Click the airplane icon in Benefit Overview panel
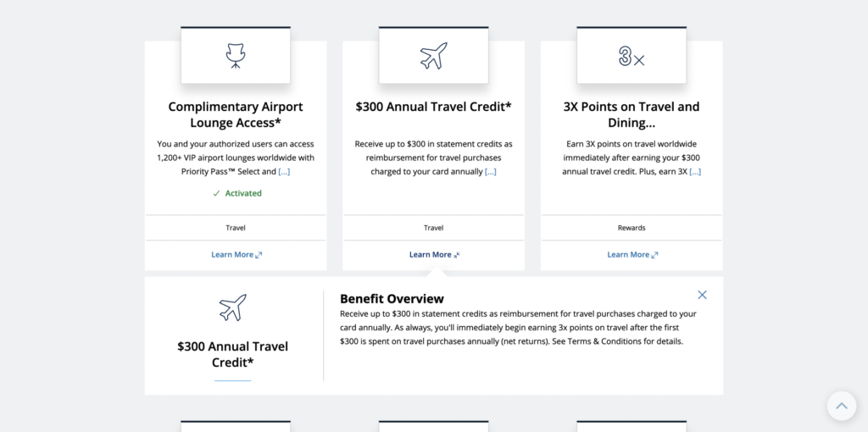The image size is (868, 432). (232, 307)
